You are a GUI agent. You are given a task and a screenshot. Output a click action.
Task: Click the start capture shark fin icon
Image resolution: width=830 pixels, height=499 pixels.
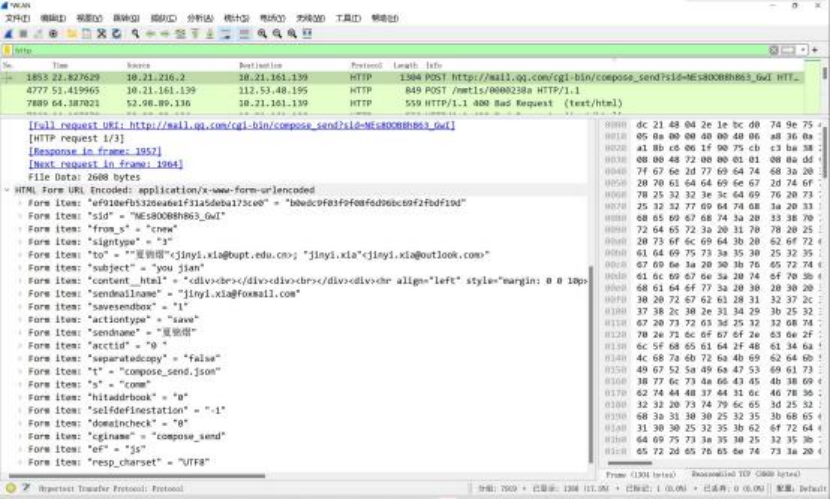[x=9, y=33]
